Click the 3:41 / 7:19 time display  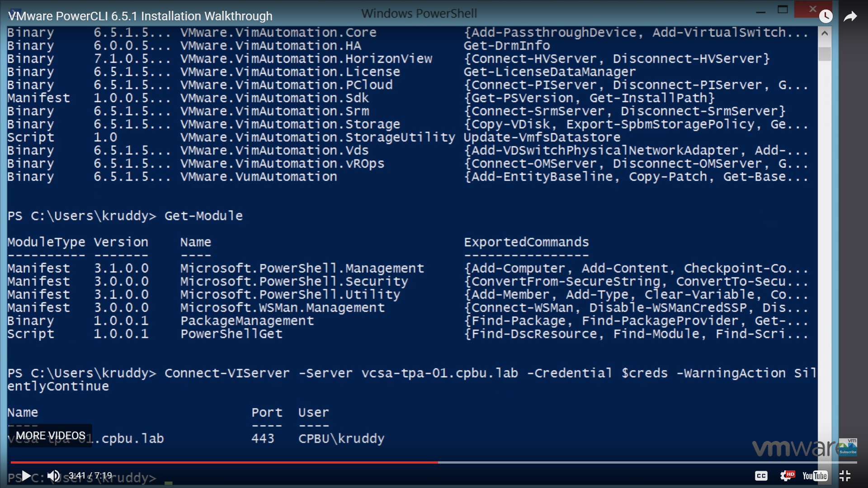(x=90, y=476)
